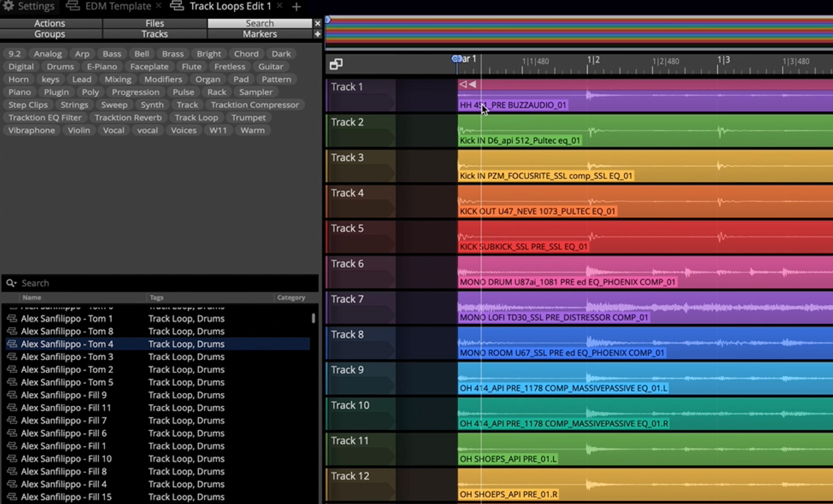Image resolution: width=833 pixels, height=504 pixels.
Task: Click the edit icon on EDM Template tab
Action: pyautogui.click(x=73, y=6)
